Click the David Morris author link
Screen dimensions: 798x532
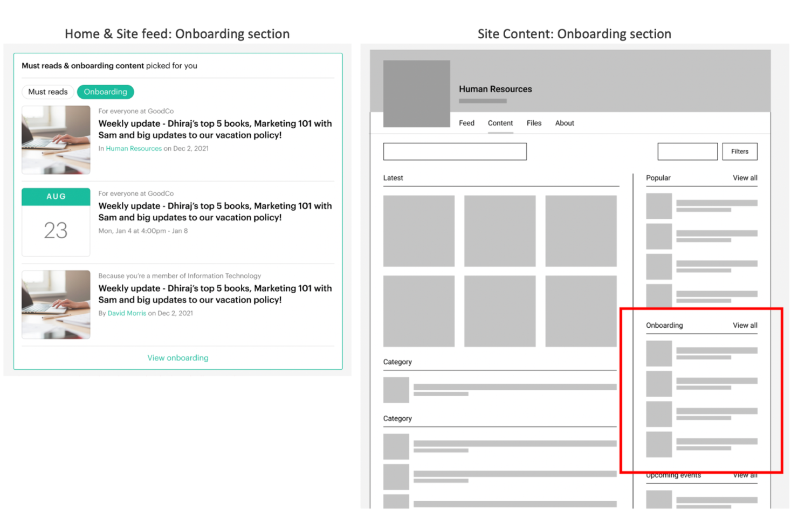126,313
